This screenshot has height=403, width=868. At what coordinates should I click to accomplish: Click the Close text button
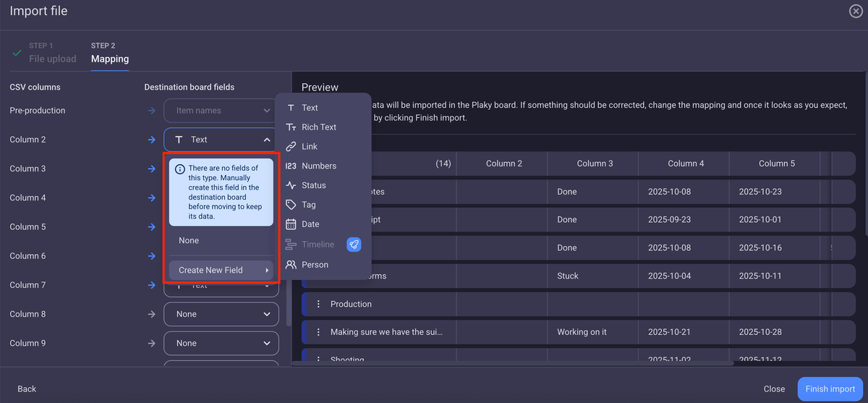click(x=774, y=389)
